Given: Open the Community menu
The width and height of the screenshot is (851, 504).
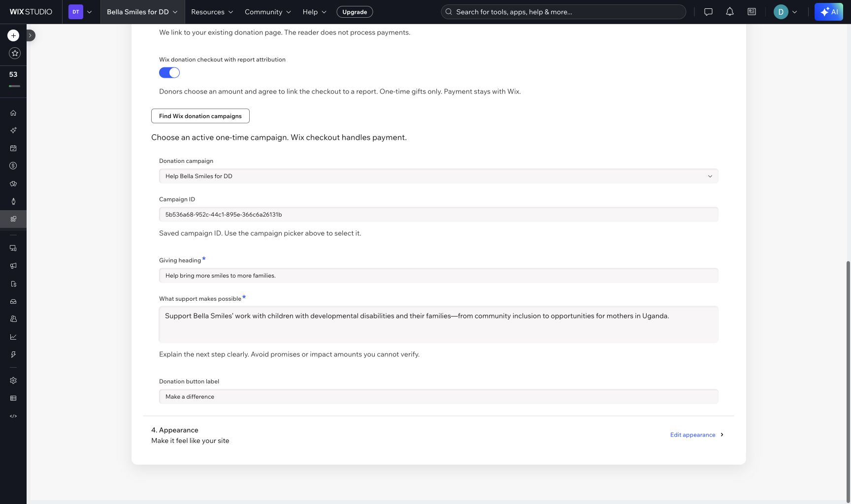Looking at the screenshot, I should point(268,12).
